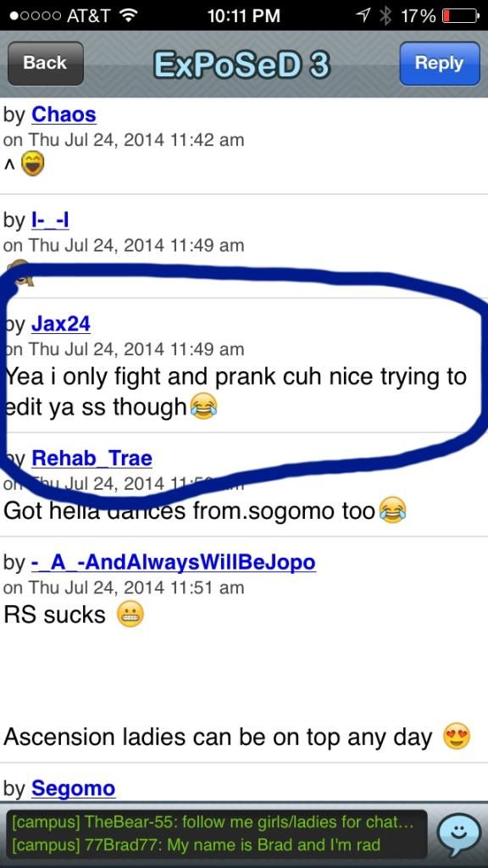488x868 pixels.
Task: Tap the Wi-Fi status icon
Action: pos(129,15)
